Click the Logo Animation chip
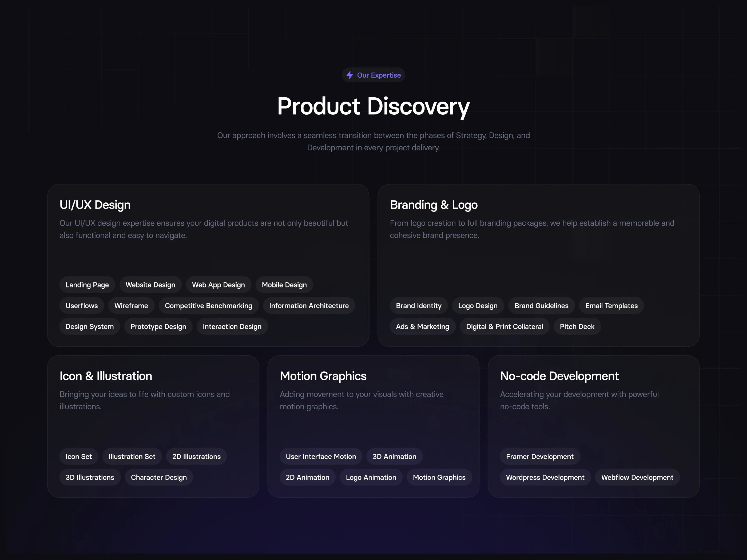This screenshot has width=747, height=560. click(x=371, y=477)
